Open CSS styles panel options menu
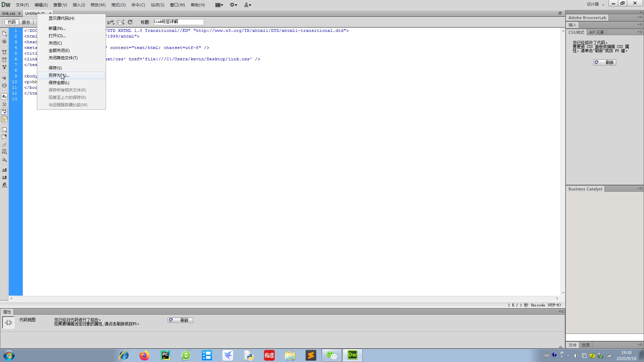The image size is (644, 362). (640, 32)
